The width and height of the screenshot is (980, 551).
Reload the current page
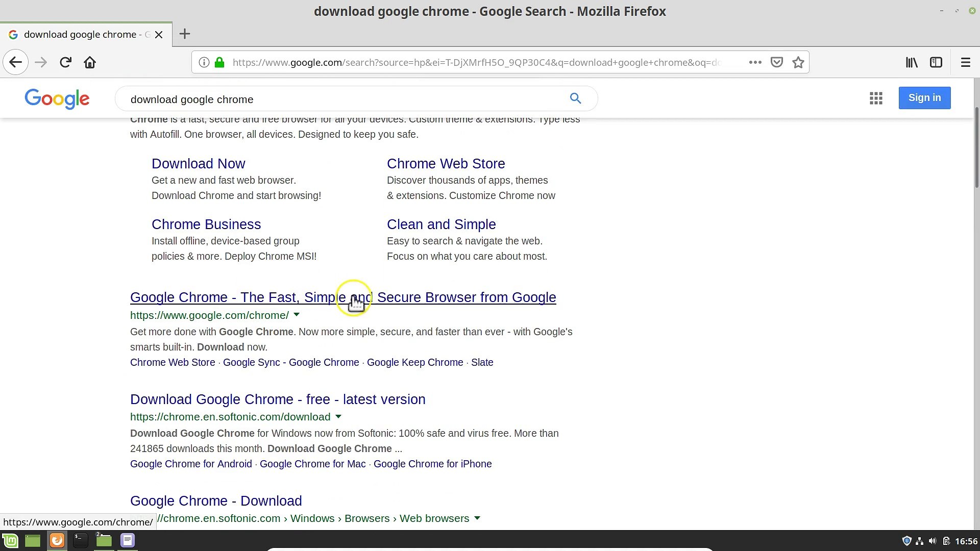(x=65, y=62)
